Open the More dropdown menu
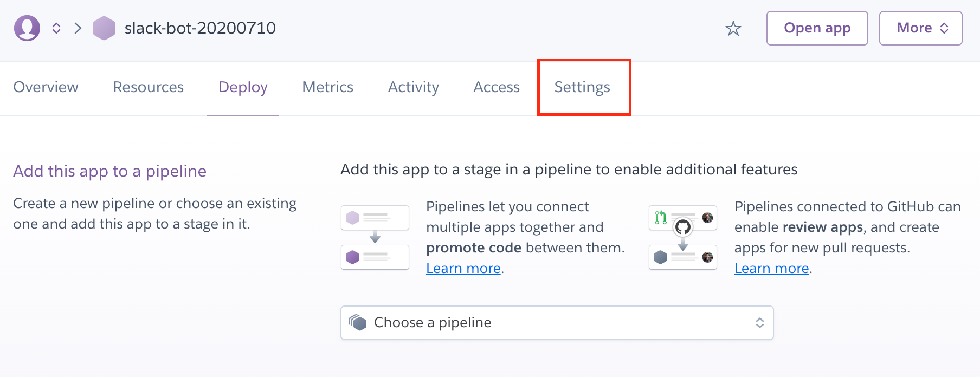The image size is (980, 377). coord(920,28)
